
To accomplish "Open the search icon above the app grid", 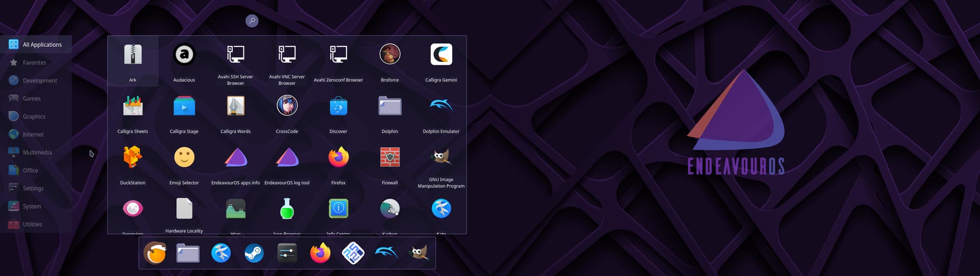I will (252, 21).
